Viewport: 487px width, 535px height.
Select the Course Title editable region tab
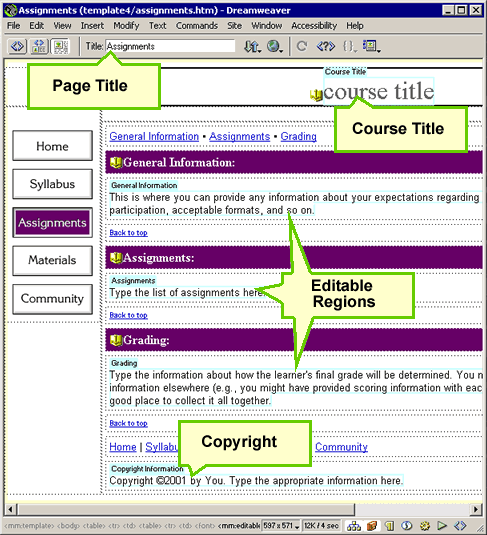coord(345,72)
